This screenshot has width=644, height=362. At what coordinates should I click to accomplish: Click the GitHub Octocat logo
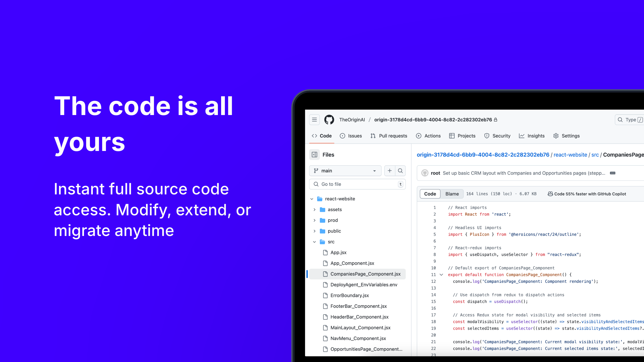329,120
